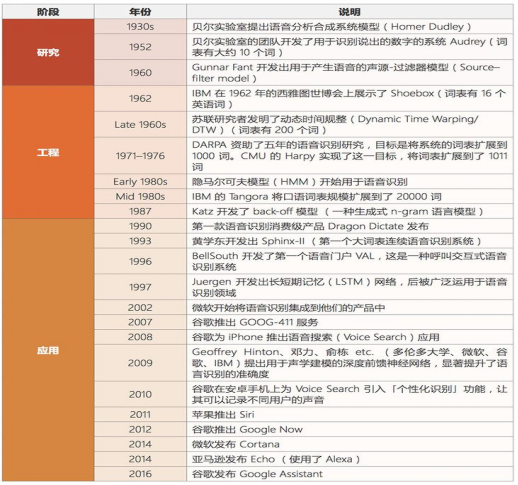Click the Early 1980s year cell

pos(140,181)
